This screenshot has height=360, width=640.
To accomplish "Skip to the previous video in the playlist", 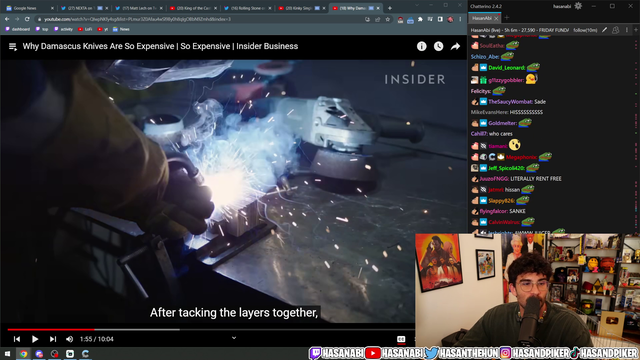I will click(17, 339).
